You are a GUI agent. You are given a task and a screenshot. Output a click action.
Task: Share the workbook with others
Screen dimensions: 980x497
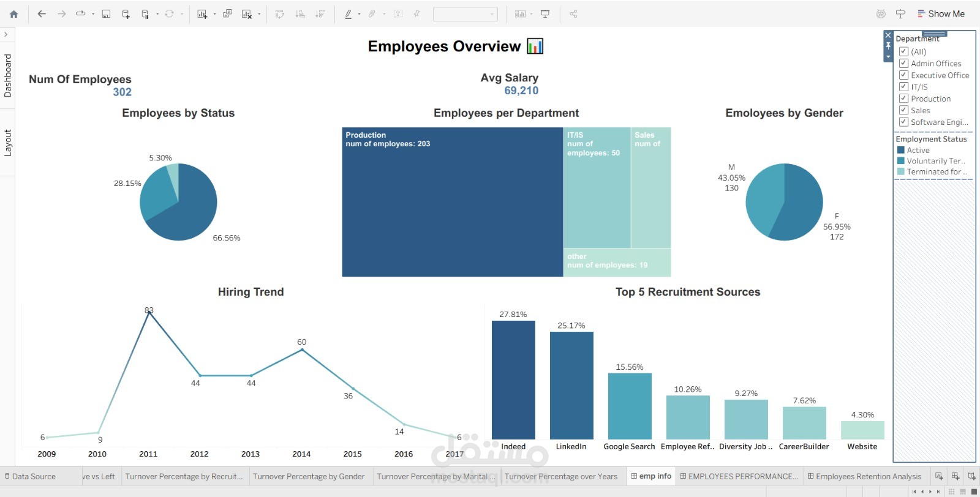(573, 13)
